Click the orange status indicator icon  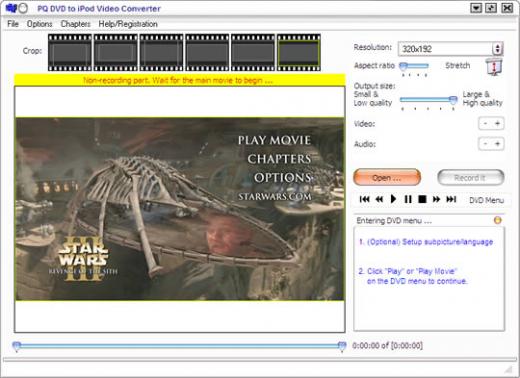coord(497,220)
